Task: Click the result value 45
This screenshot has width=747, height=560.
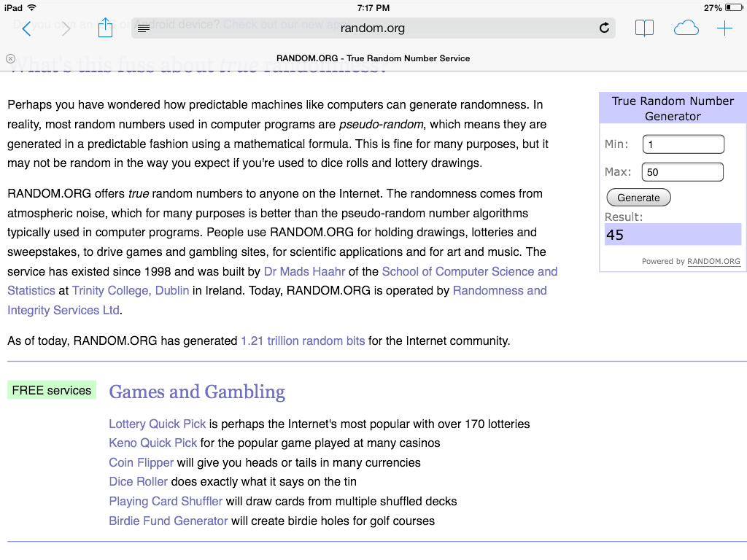Action: 614,235
